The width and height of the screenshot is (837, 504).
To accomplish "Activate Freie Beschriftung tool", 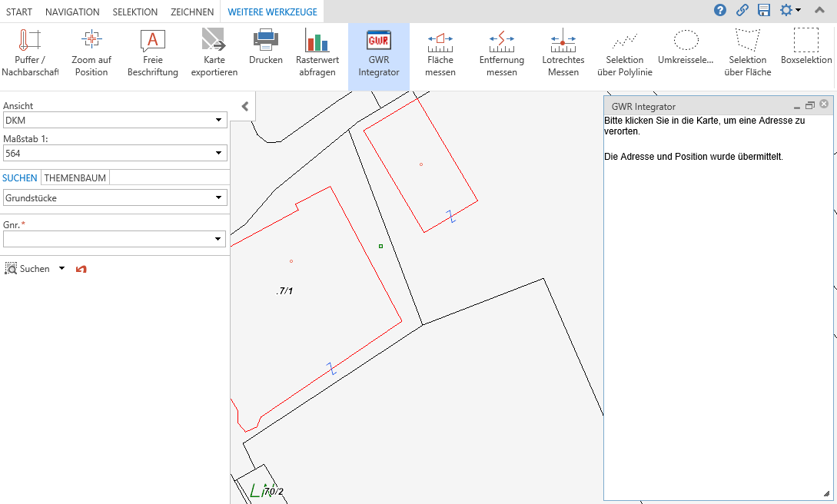I will pos(153,52).
